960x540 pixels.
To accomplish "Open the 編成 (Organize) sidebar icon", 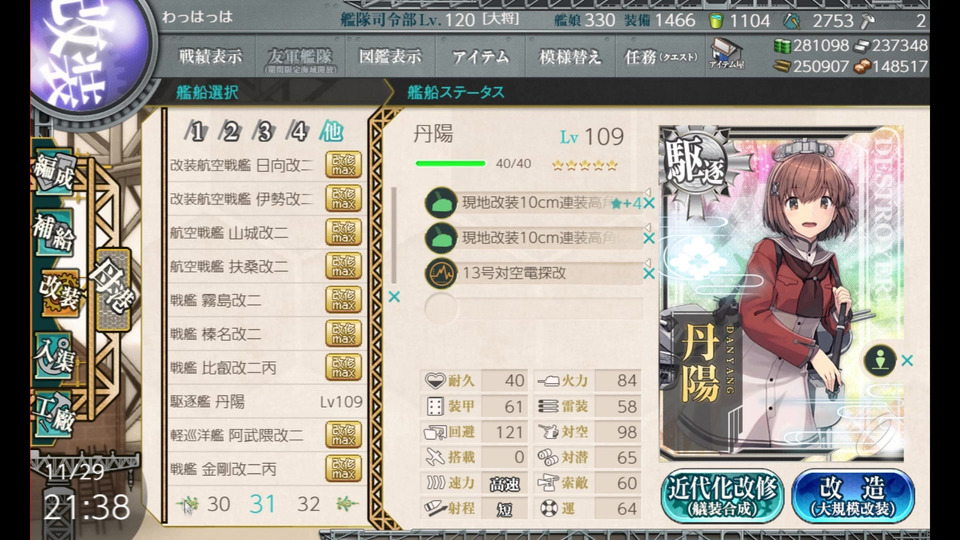I will tap(55, 172).
